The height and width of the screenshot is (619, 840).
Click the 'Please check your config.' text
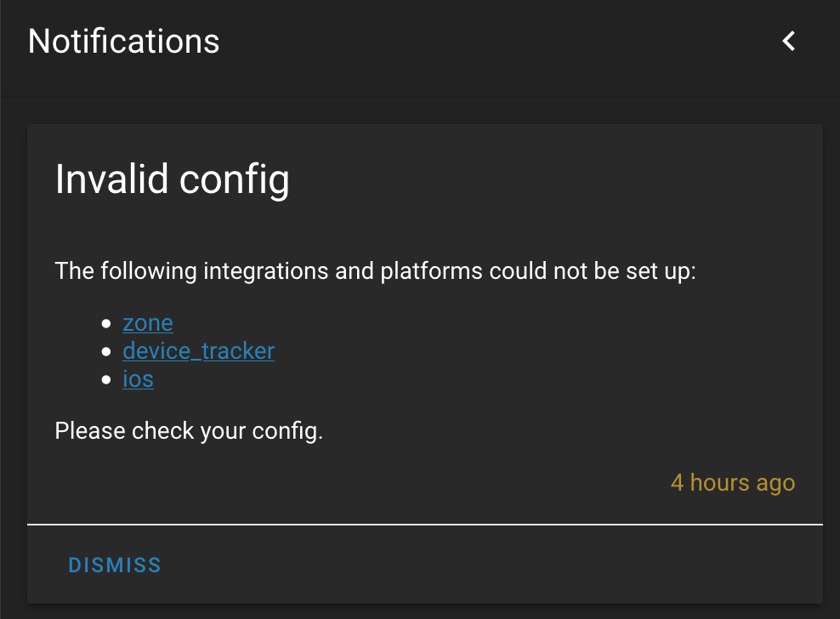point(189,431)
